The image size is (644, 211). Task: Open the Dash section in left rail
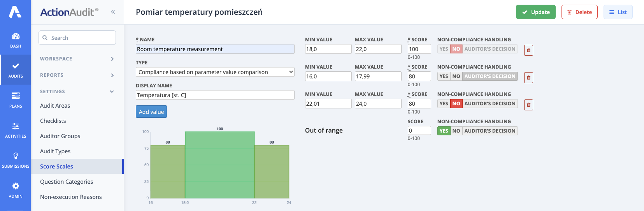(16, 40)
